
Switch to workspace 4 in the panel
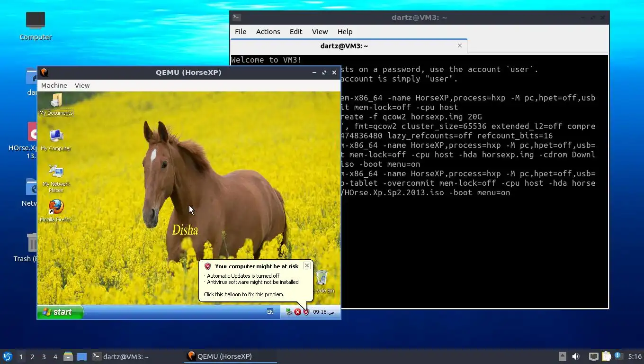click(55, 357)
